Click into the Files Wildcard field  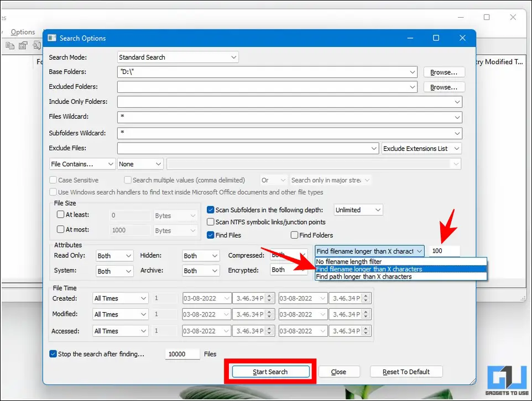tap(289, 117)
